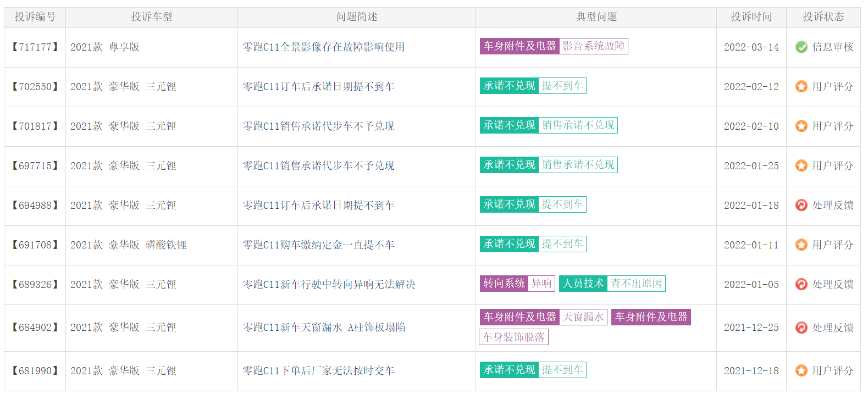Image resolution: width=868 pixels, height=399 pixels.
Task: Open complaint number 691708
Action: click(x=35, y=245)
